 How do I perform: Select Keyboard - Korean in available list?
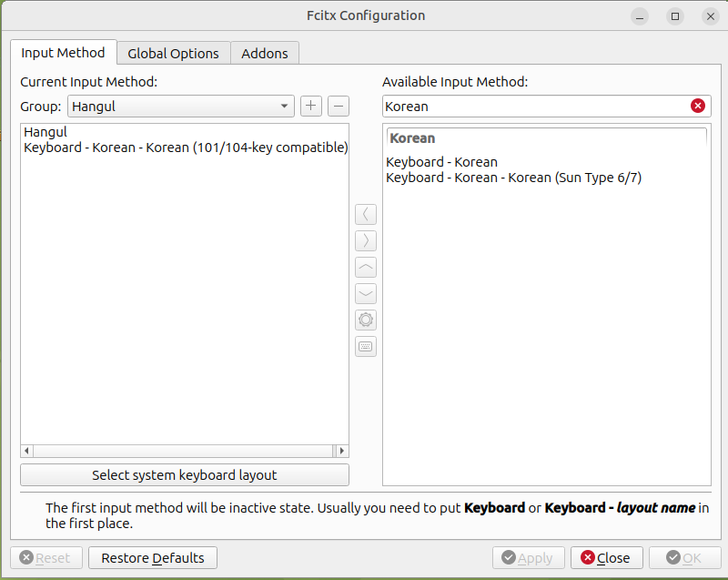tap(547, 162)
